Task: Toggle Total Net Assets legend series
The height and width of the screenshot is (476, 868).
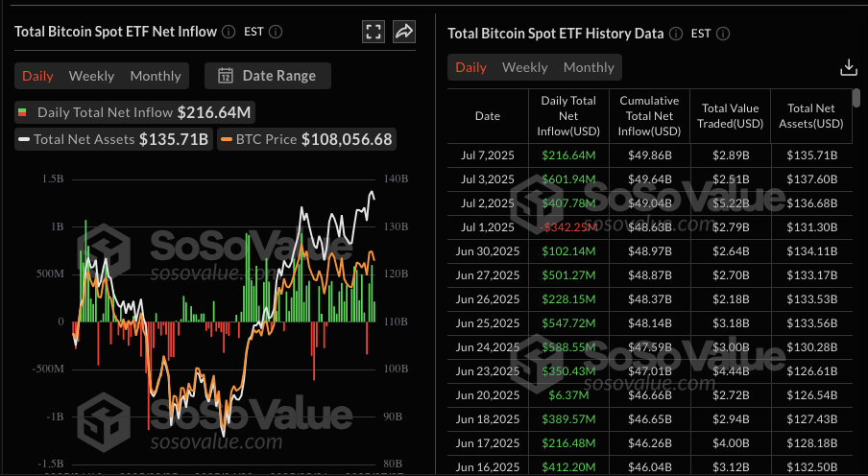Action: [x=112, y=139]
